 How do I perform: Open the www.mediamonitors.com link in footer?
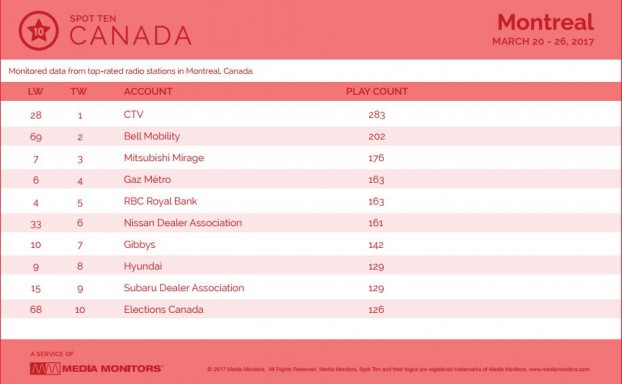[x=559, y=369]
